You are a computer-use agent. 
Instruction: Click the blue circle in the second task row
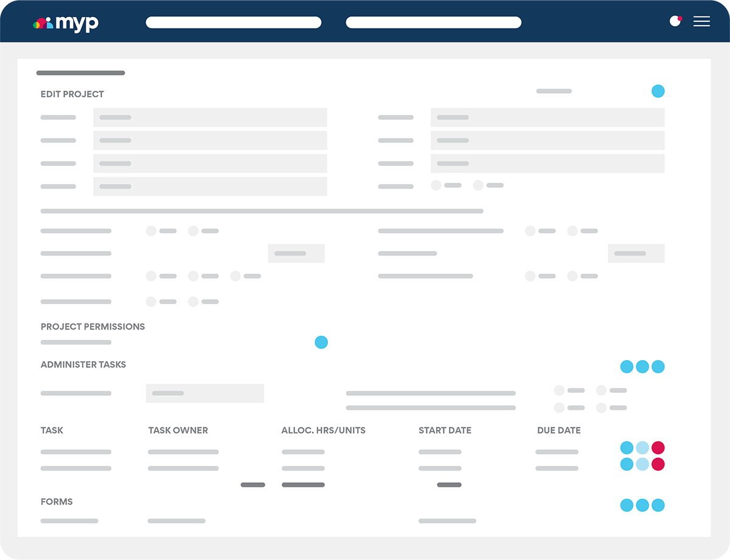point(627,465)
